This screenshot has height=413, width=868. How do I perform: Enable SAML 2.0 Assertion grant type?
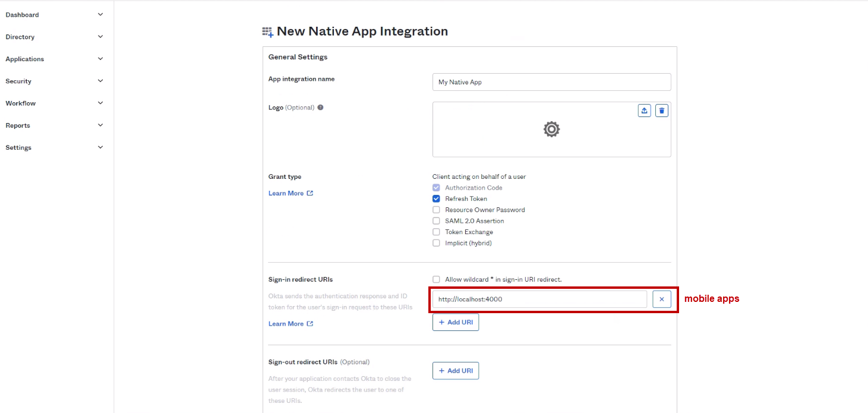(x=436, y=221)
